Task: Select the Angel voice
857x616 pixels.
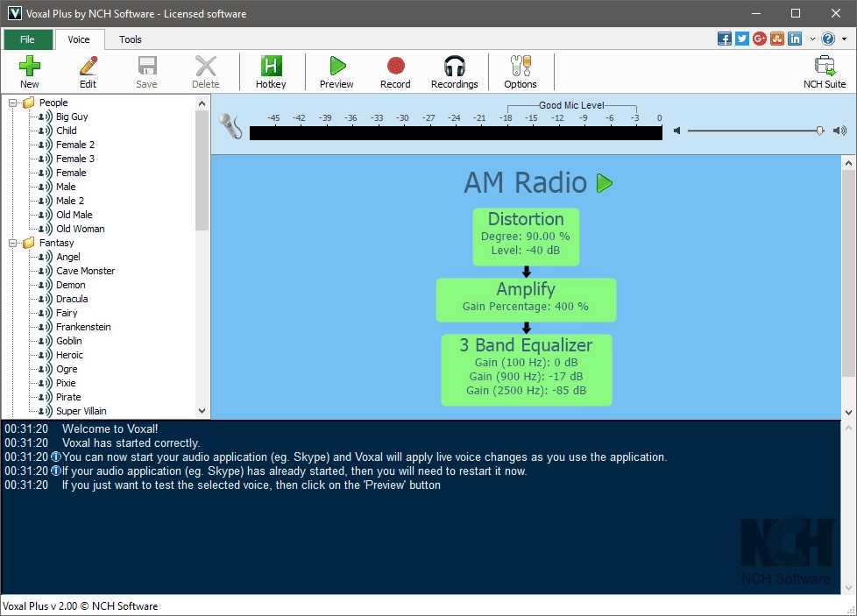Action: coord(67,257)
